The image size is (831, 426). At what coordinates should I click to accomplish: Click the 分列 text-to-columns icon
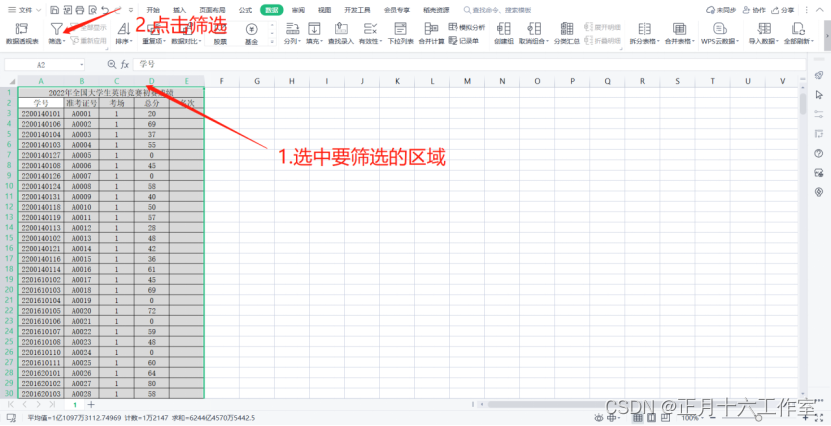pyautogui.click(x=292, y=29)
